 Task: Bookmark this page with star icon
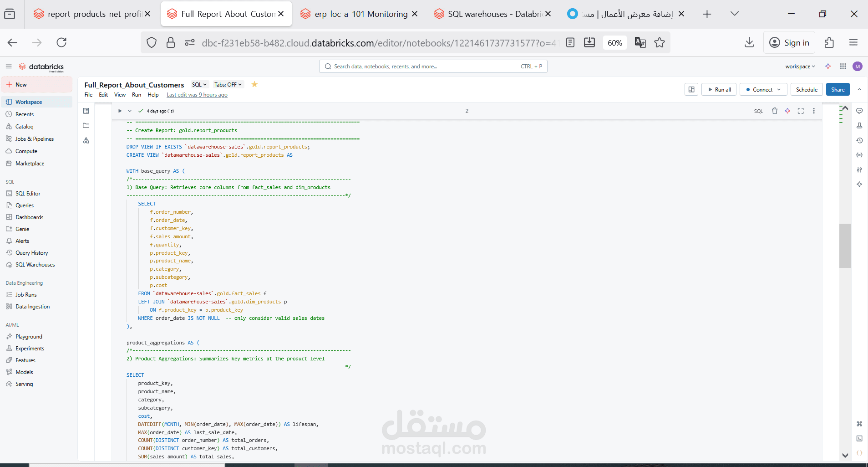[x=660, y=42]
